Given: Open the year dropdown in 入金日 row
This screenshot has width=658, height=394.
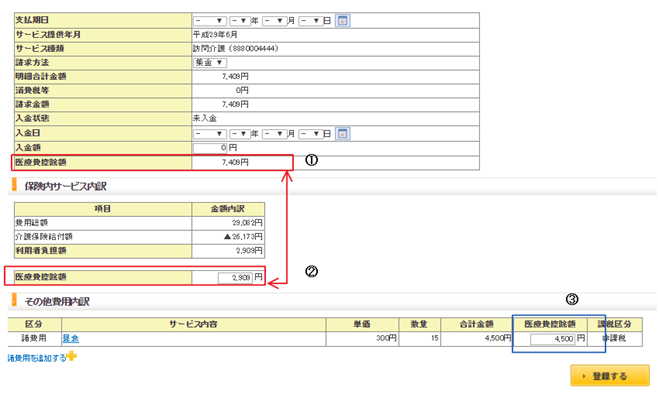Looking at the screenshot, I should pos(240,134).
